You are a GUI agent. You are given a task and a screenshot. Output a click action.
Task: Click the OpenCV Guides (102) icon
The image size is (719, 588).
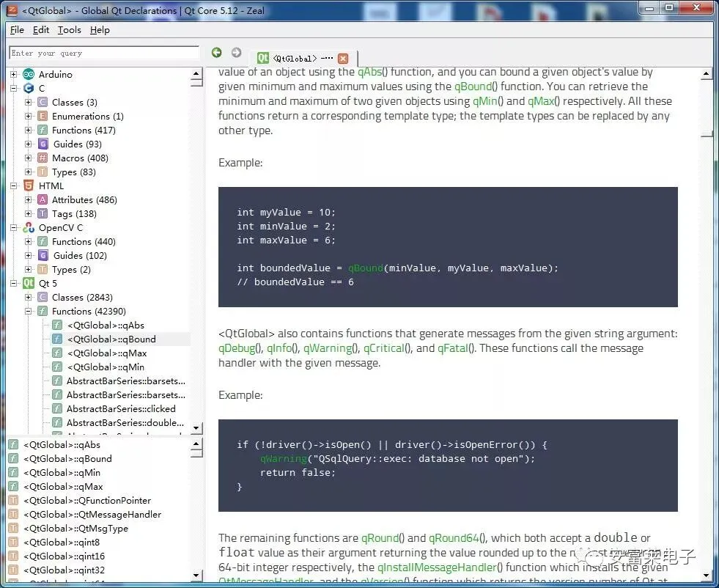coord(43,255)
